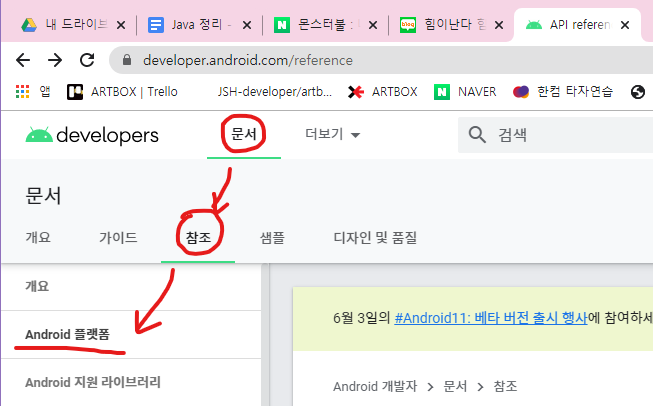Go back using the browser back arrow
Viewport: 653px width, 406px height.
23,60
